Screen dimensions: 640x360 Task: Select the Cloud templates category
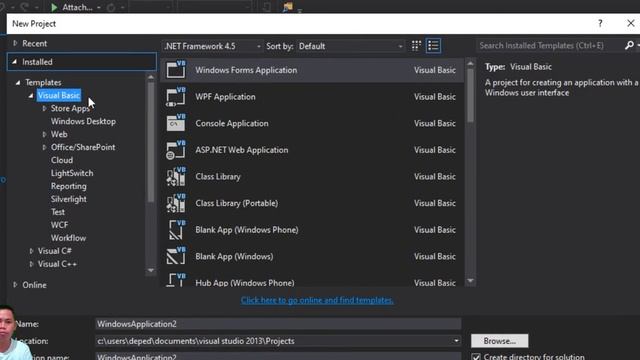[62, 160]
